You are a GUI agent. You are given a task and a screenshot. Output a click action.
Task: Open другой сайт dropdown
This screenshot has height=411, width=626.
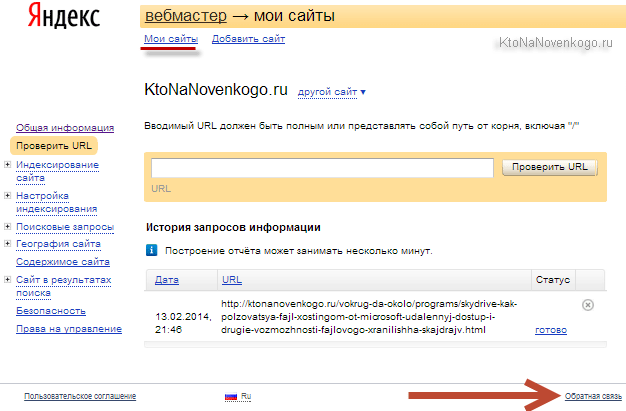pos(331,92)
